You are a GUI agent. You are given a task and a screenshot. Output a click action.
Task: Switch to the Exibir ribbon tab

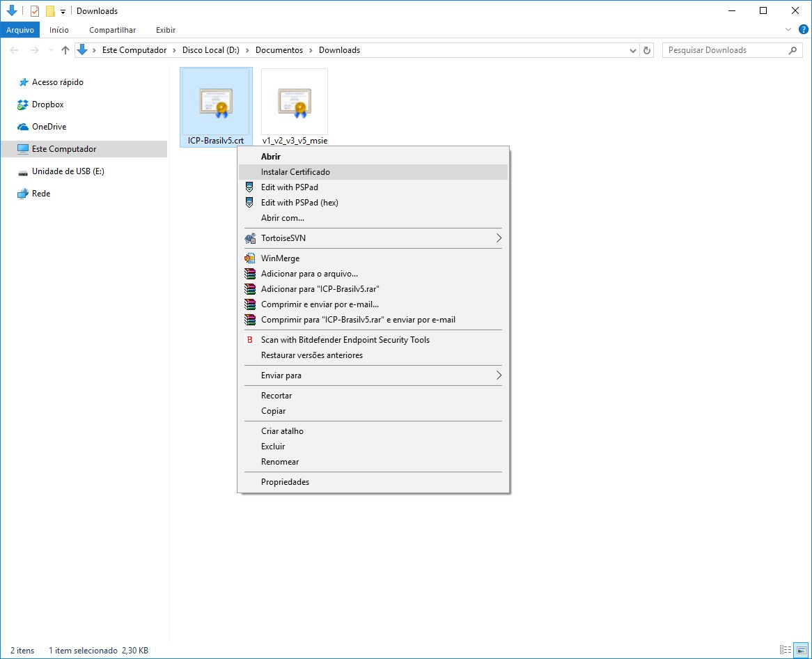[x=166, y=30]
